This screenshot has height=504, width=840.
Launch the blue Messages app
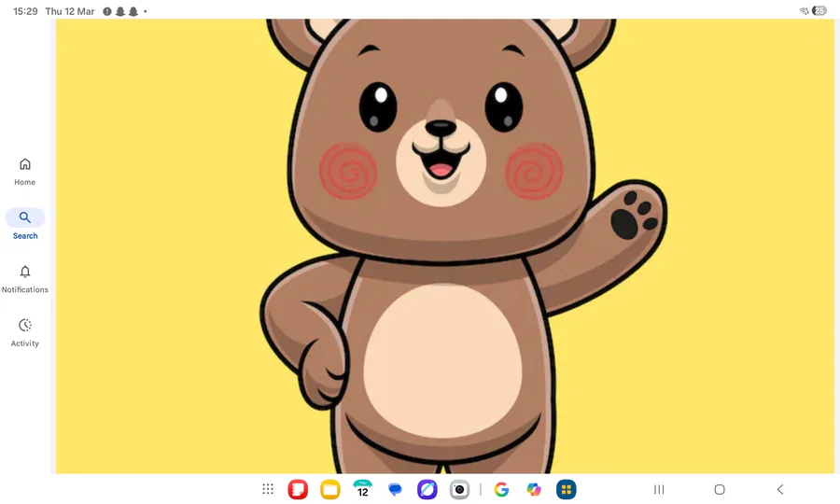pos(395,490)
